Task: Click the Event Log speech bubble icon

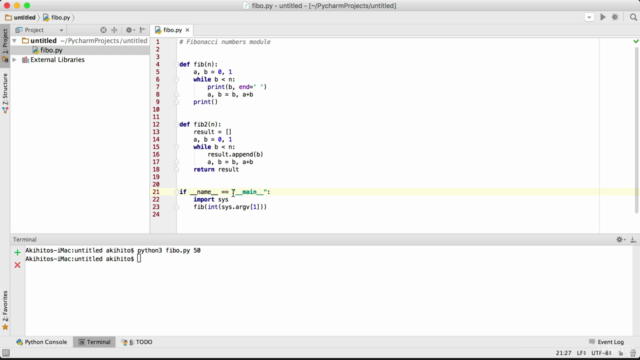Action: (x=592, y=342)
